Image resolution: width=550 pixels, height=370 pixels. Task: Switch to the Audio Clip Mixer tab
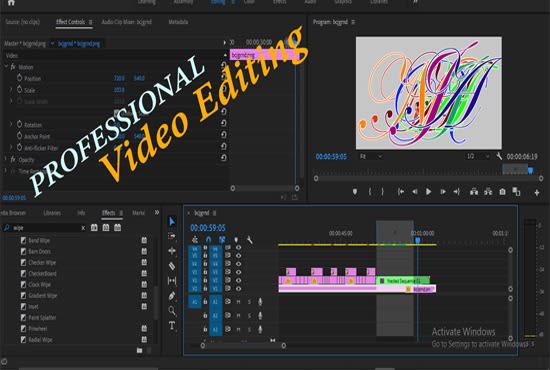[127, 22]
